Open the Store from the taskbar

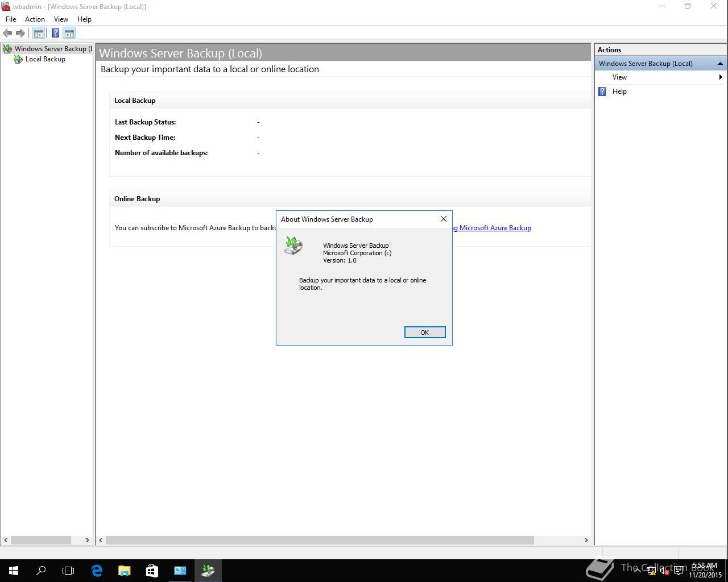pyautogui.click(x=152, y=571)
